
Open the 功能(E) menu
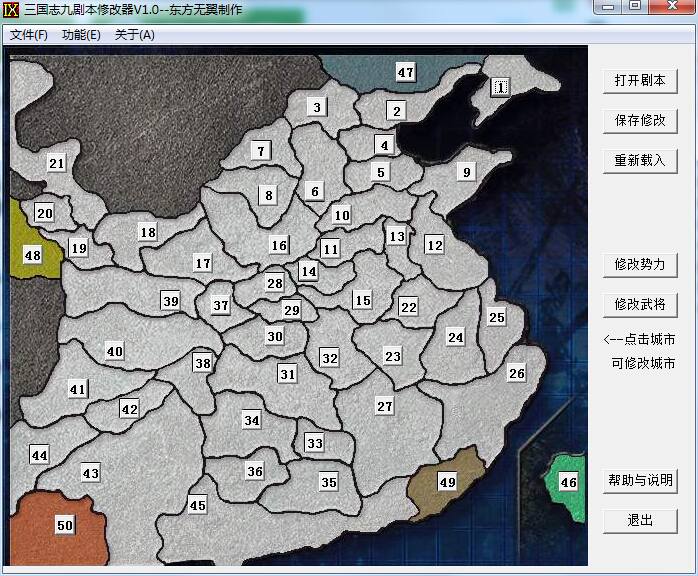(x=81, y=35)
